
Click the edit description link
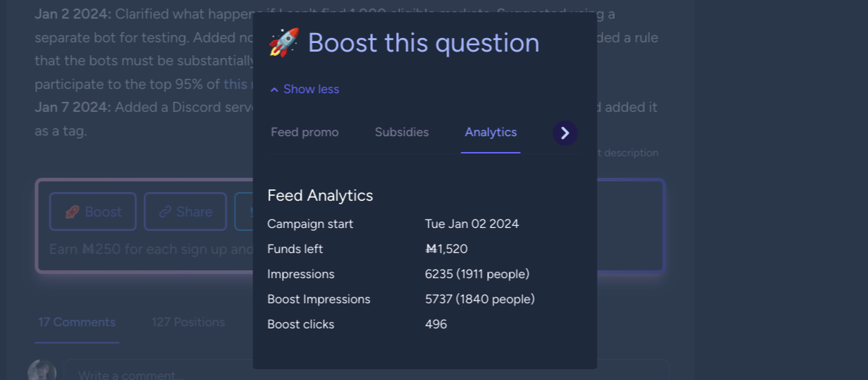(x=630, y=153)
